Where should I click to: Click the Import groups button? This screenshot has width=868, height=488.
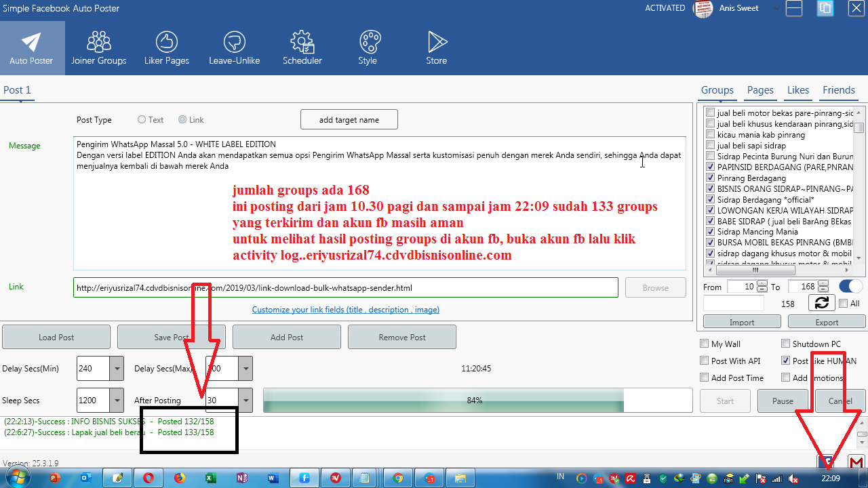pyautogui.click(x=742, y=322)
